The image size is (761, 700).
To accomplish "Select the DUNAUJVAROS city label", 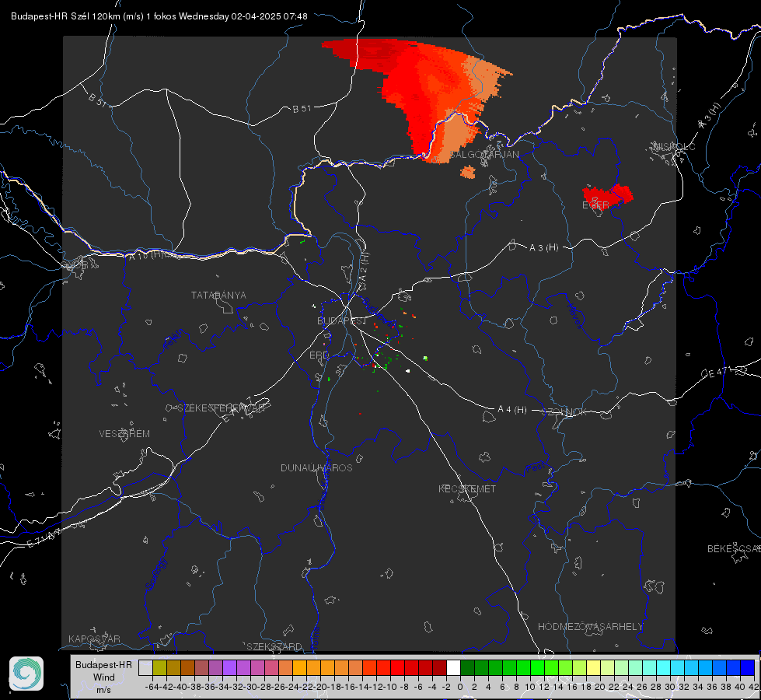I will [x=316, y=467].
